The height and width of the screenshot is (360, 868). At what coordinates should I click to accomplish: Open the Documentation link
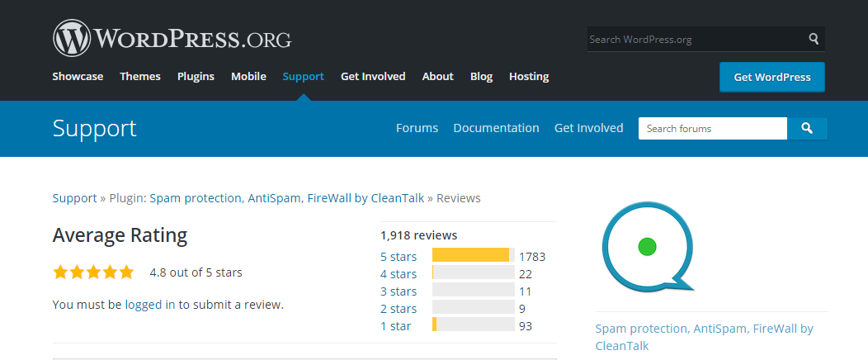point(496,128)
